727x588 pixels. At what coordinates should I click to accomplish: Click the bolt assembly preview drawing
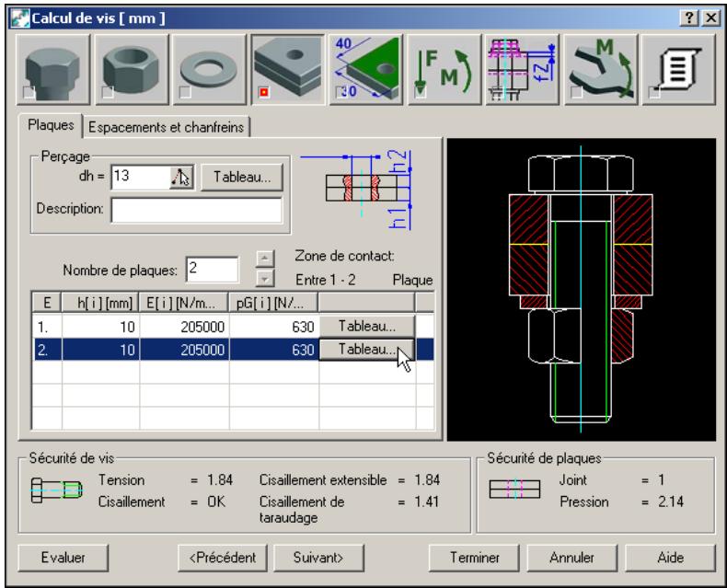[581, 289]
